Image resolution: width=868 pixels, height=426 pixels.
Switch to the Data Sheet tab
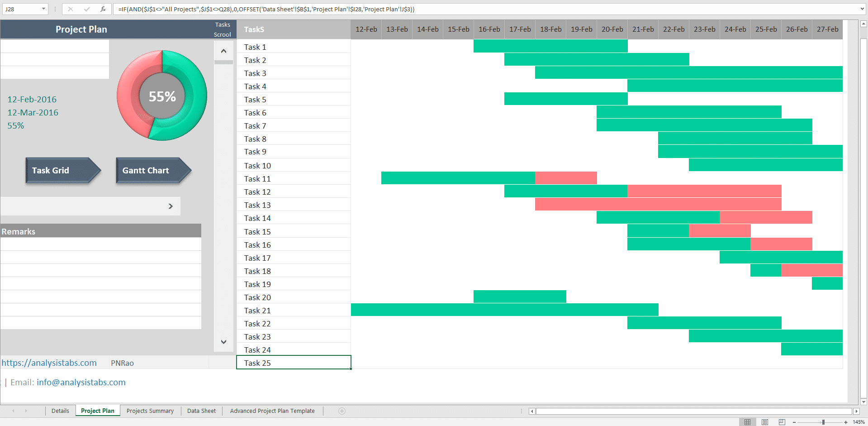point(201,411)
